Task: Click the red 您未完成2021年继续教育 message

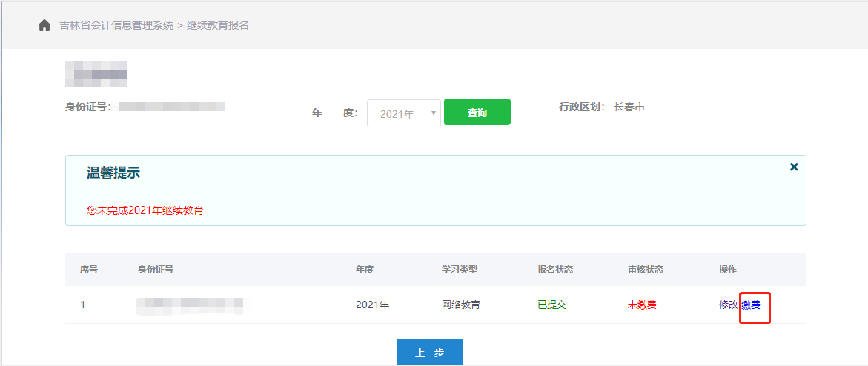Action: [145, 210]
